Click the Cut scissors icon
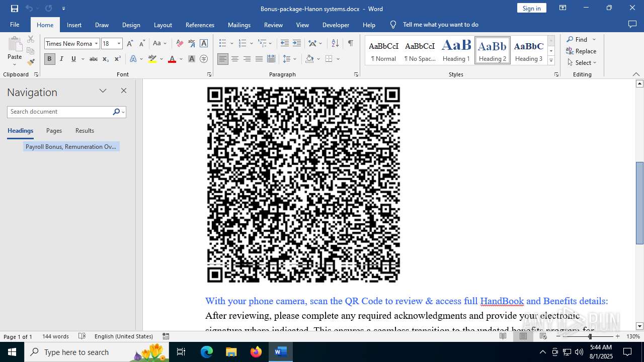The height and width of the screenshot is (362, 644). tap(31, 39)
